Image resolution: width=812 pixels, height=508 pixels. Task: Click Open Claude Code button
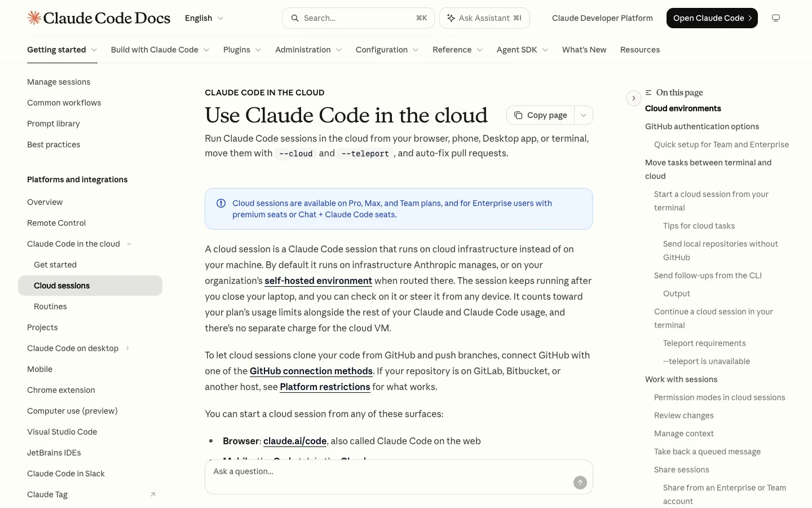click(x=712, y=18)
